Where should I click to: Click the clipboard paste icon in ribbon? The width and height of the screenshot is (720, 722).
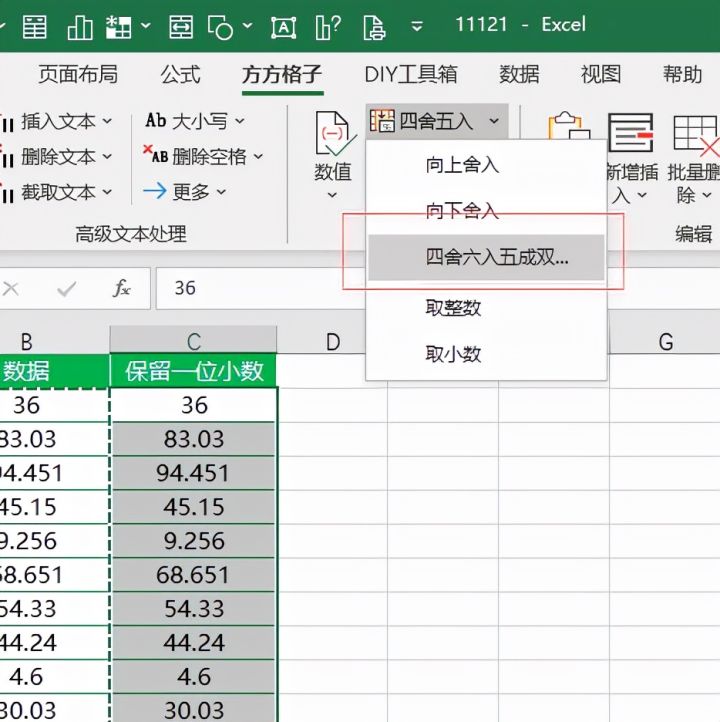tap(569, 126)
